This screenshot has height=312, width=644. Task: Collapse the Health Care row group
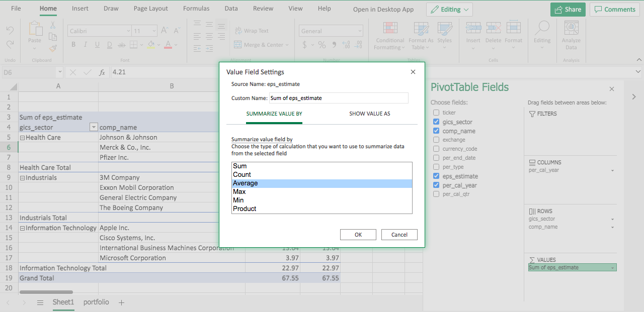(22, 138)
